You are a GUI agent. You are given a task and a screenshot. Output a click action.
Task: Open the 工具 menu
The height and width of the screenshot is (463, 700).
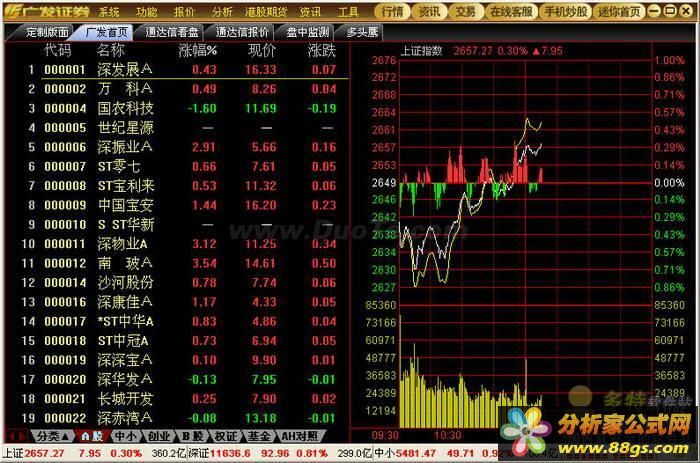[348, 12]
